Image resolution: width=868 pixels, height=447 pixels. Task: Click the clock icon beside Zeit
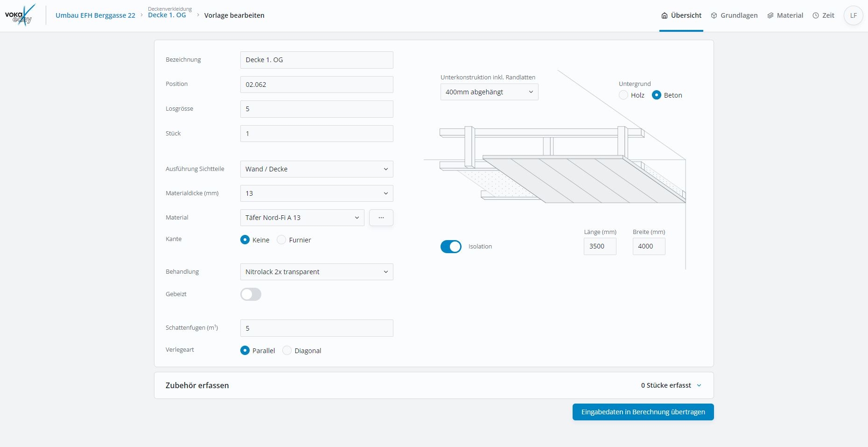816,15
